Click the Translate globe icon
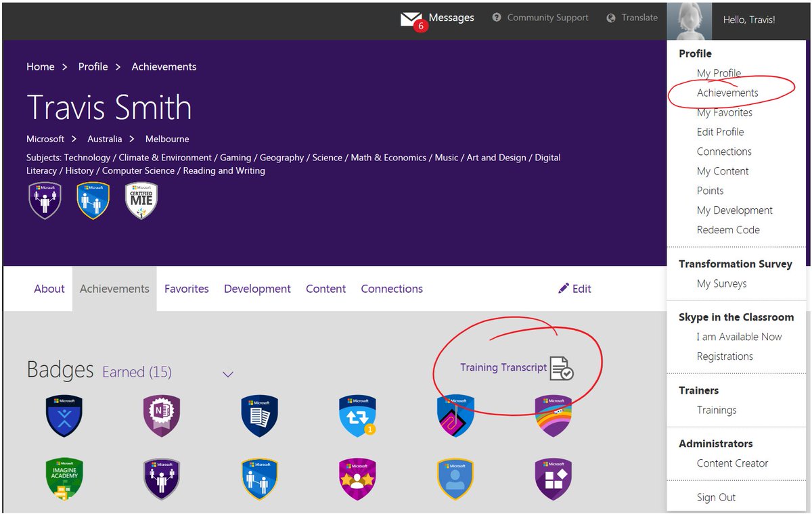Image resolution: width=812 pixels, height=514 pixels. (x=611, y=18)
